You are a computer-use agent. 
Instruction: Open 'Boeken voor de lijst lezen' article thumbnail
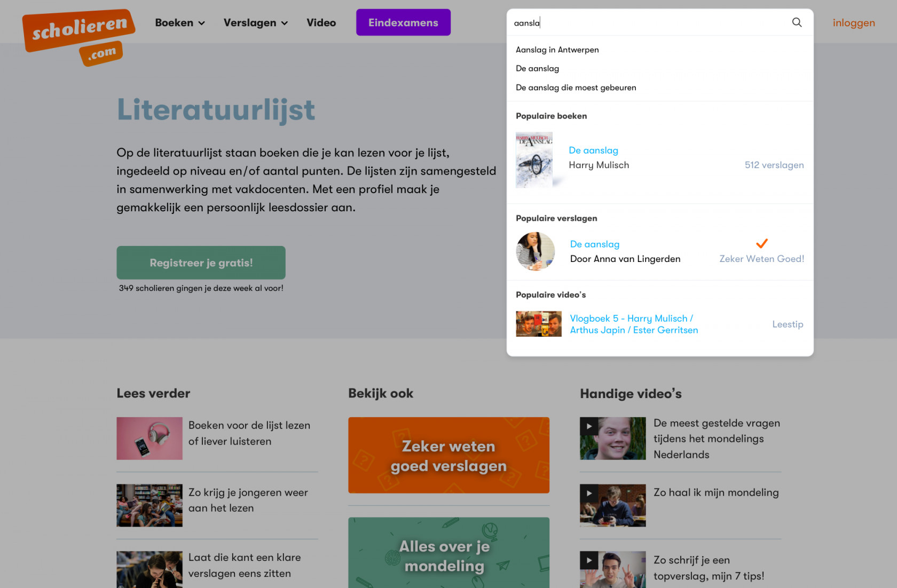[x=149, y=439]
